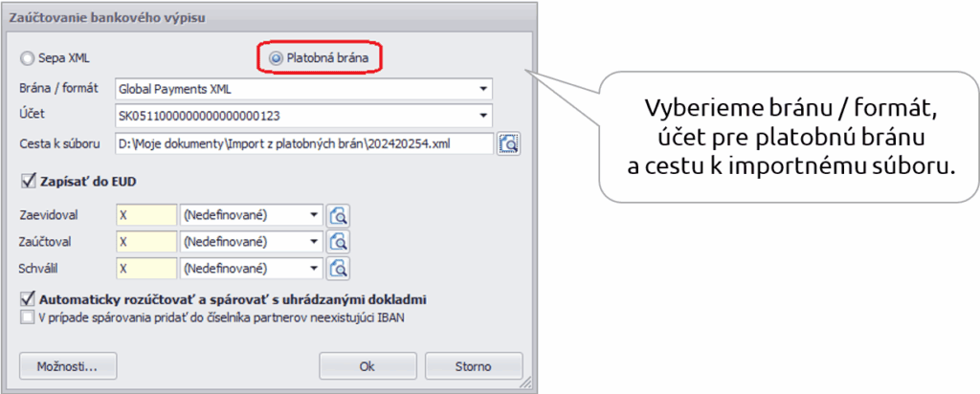The width and height of the screenshot is (980, 394).
Task: Click the browse icon beside file path
Action: (507, 143)
